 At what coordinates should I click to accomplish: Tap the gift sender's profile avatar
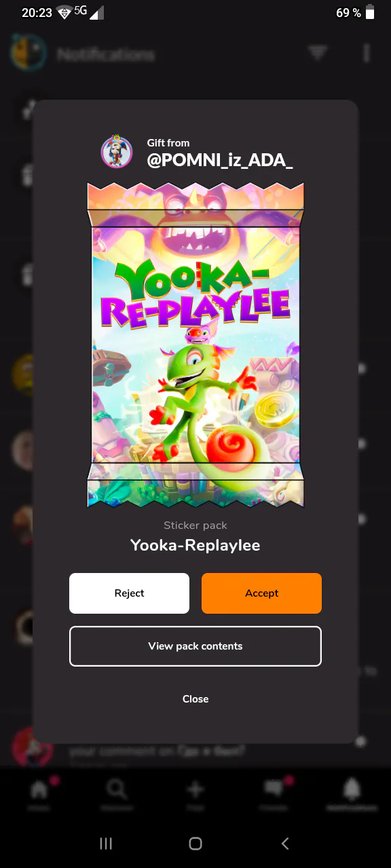coord(117,151)
